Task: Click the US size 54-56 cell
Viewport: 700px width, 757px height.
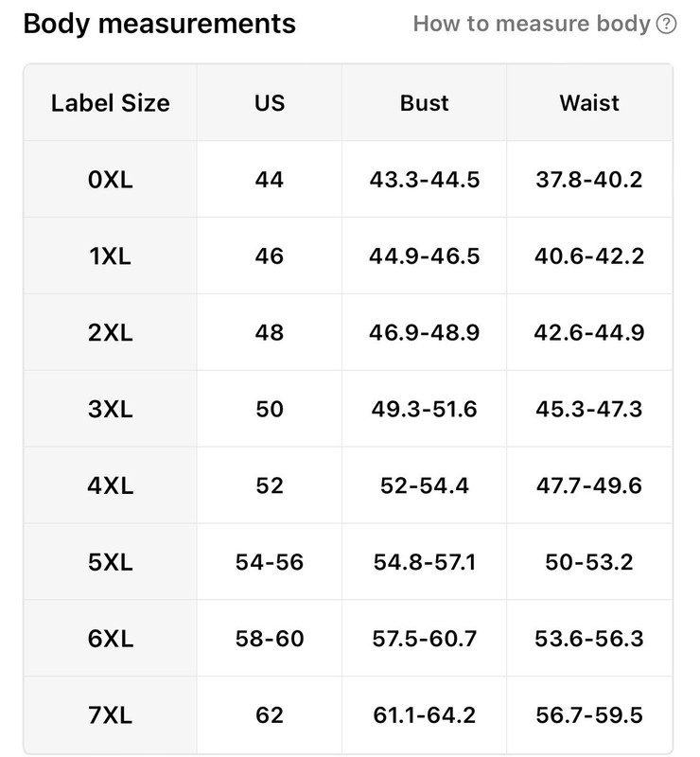Action: tap(270, 562)
